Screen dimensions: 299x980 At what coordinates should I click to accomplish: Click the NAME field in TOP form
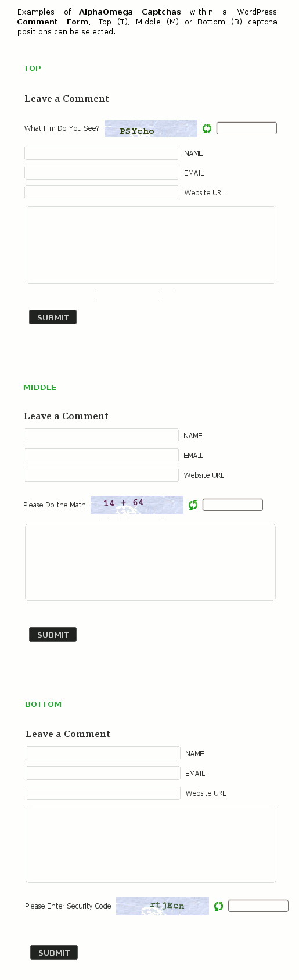point(102,153)
